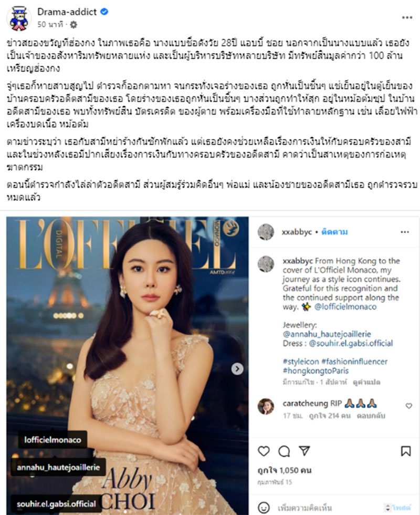Open the Instagram post three-dot menu

click(405, 232)
